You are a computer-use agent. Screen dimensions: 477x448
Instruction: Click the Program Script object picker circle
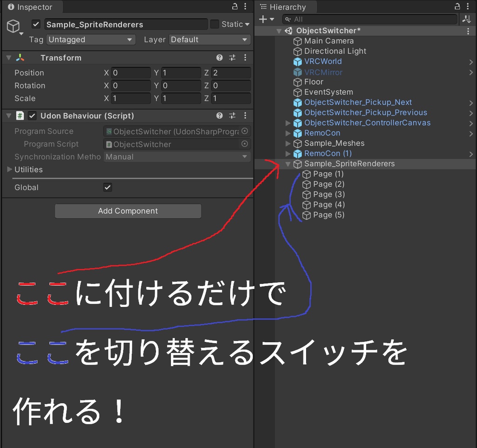click(245, 144)
